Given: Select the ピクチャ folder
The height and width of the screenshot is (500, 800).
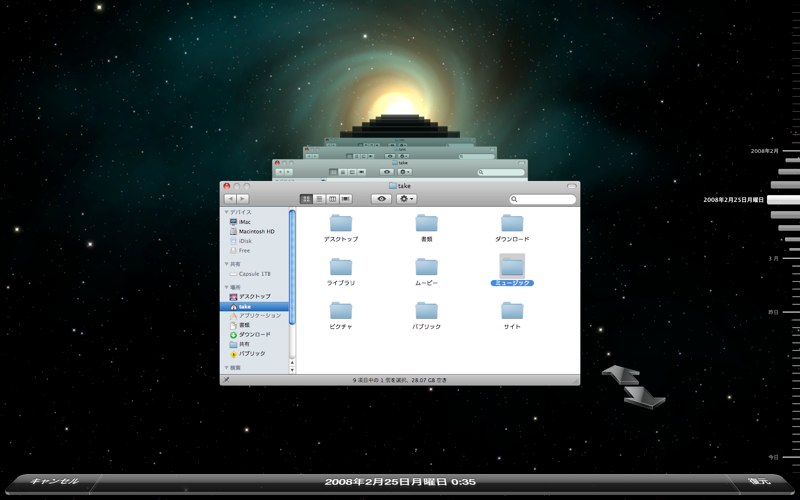Looking at the screenshot, I should click(x=341, y=315).
